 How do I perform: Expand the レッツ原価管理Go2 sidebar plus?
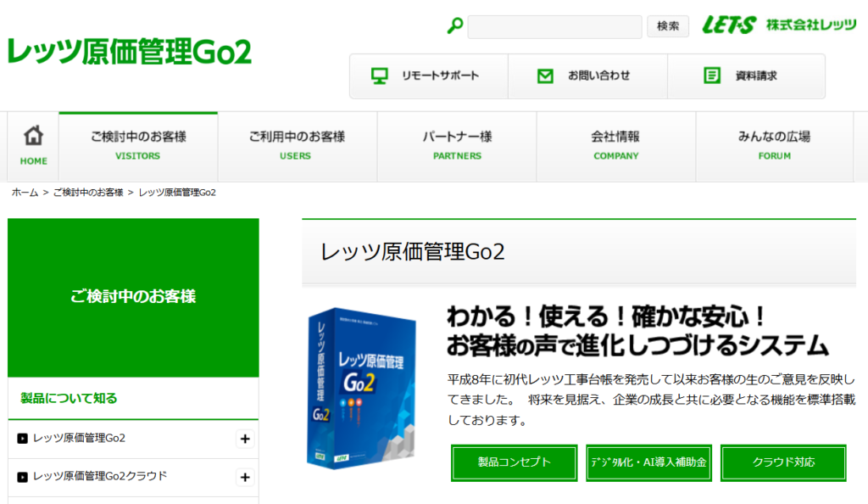[245, 439]
